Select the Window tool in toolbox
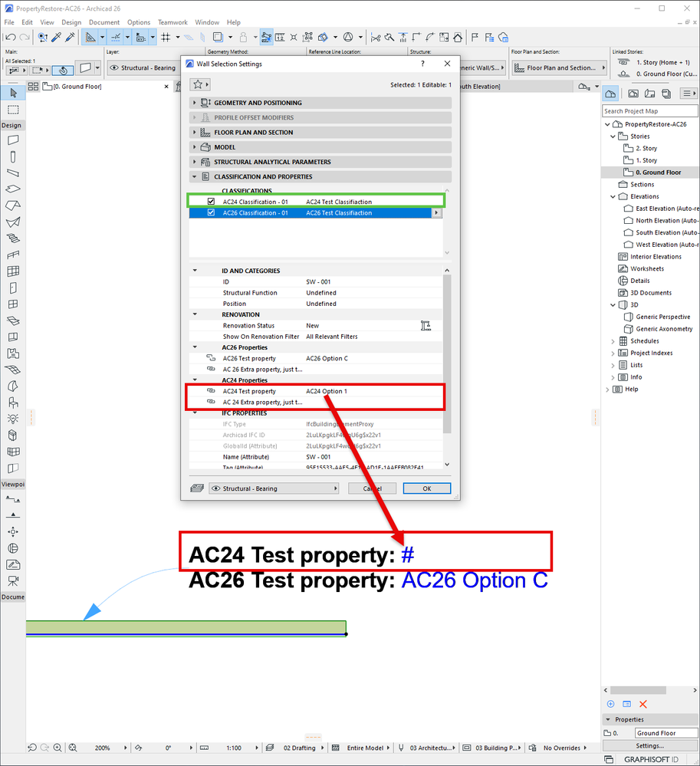700x766 pixels. point(13,304)
